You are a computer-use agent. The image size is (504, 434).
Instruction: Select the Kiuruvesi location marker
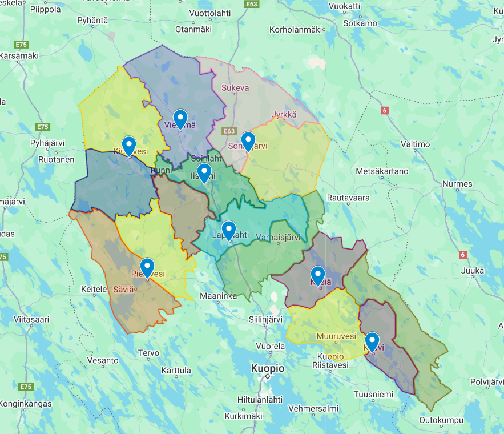[129, 146]
